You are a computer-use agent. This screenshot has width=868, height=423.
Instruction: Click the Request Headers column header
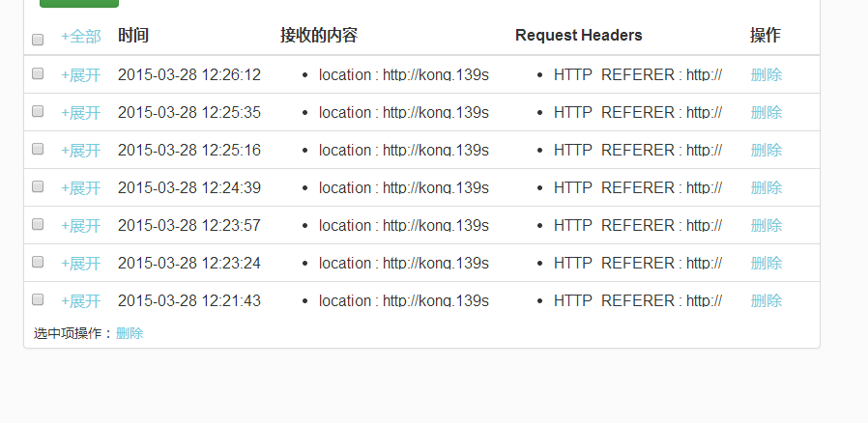click(578, 36)
